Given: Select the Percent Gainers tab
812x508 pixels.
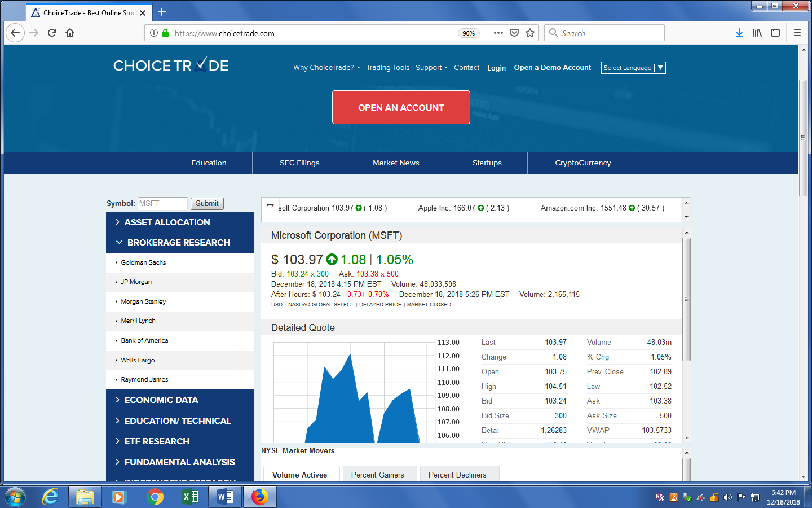Looking at the screenshot, I should pos(379,475).
